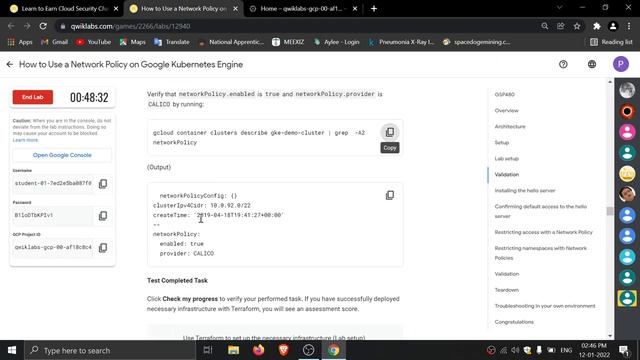This screenshot has height=360, width=640.
Task: Open the Reading list
Action: click(x=611, y=42)
